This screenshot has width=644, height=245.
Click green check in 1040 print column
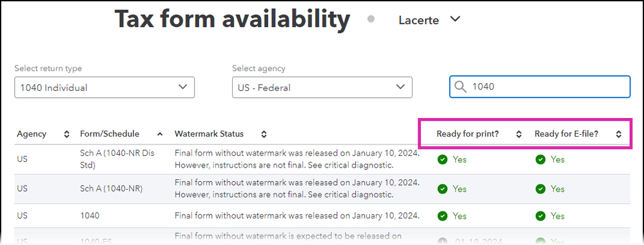point(442,216)
